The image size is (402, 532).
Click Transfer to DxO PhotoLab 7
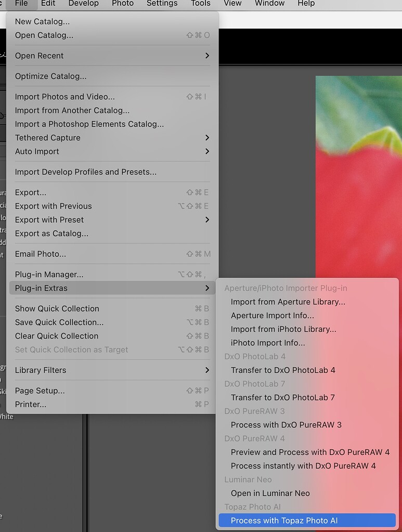tap(283, 397)
